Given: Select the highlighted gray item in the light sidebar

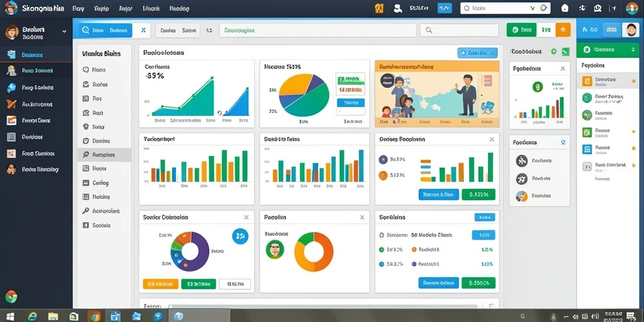Looking at the screenshot, I should pyautogui.click(x=104, y=155).
